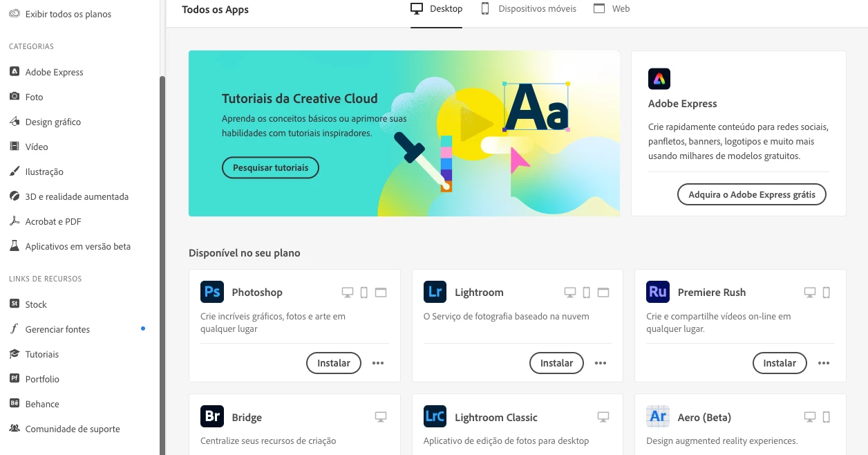The height and width of the screenshot is (455, 868).
Task: Switch to the Web tab
Action: click(x=612, y=9)
